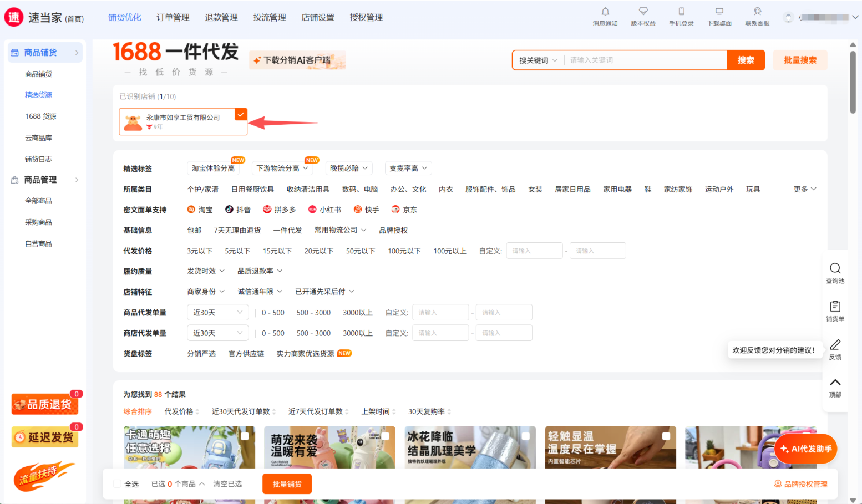
Task: Open the 消息通知 bell icon
Action: 605,12
